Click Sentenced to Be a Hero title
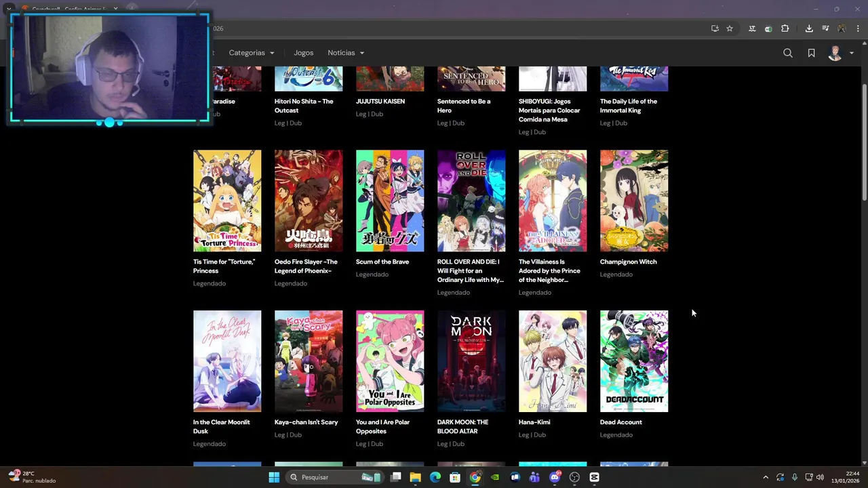The width and height of the screenshot is (868, 488). click(x=464, y=106)
